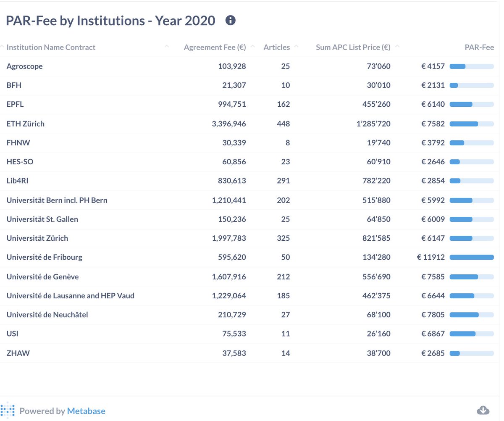This screenshot has height=421, width=504.
Task: Click articles count 291 cell
Action: [x=283, y=181]
